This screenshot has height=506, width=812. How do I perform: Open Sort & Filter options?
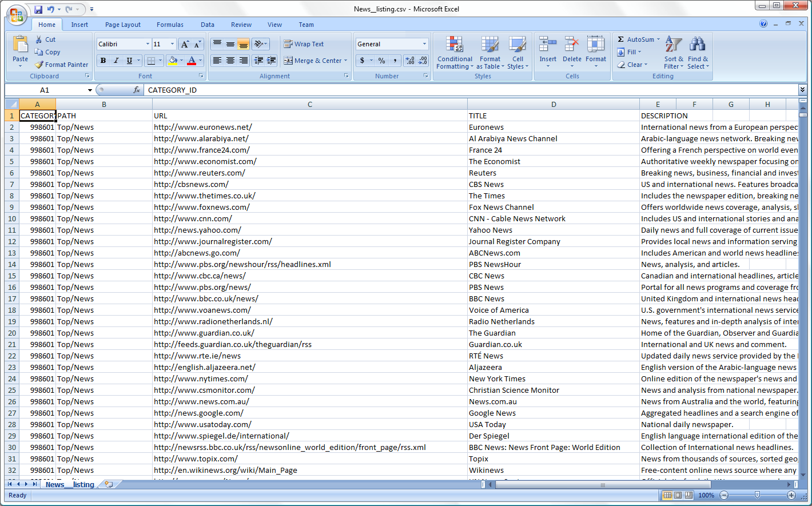[x=674, y=53]
